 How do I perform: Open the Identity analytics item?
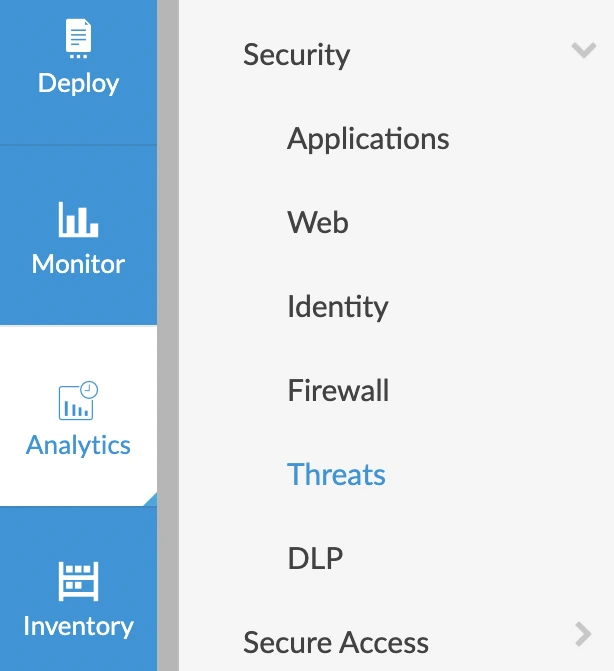tap(337, 306)
